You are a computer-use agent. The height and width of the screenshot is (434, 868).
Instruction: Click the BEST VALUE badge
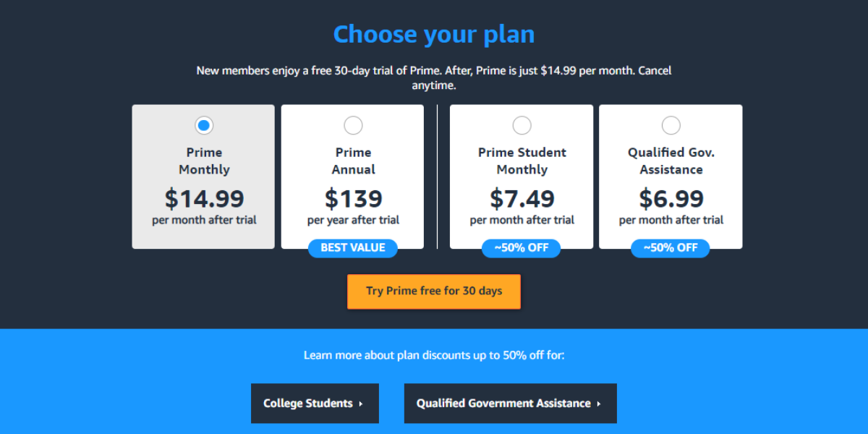(x=352, y=248)
